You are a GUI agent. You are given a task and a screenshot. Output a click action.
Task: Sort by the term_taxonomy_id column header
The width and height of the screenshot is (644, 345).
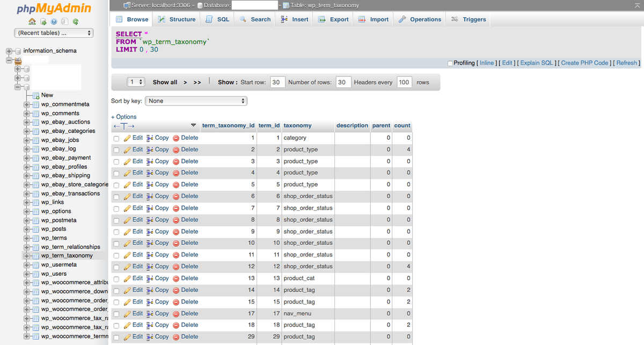coord(228,126)
